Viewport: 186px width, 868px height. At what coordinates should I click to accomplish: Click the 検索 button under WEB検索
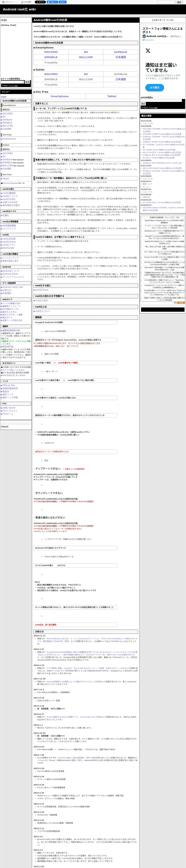tap(143, 104)
